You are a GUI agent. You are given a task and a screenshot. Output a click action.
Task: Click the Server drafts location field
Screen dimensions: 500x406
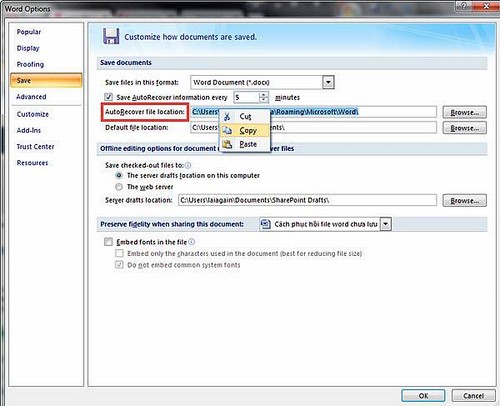[x=307, y=200]
